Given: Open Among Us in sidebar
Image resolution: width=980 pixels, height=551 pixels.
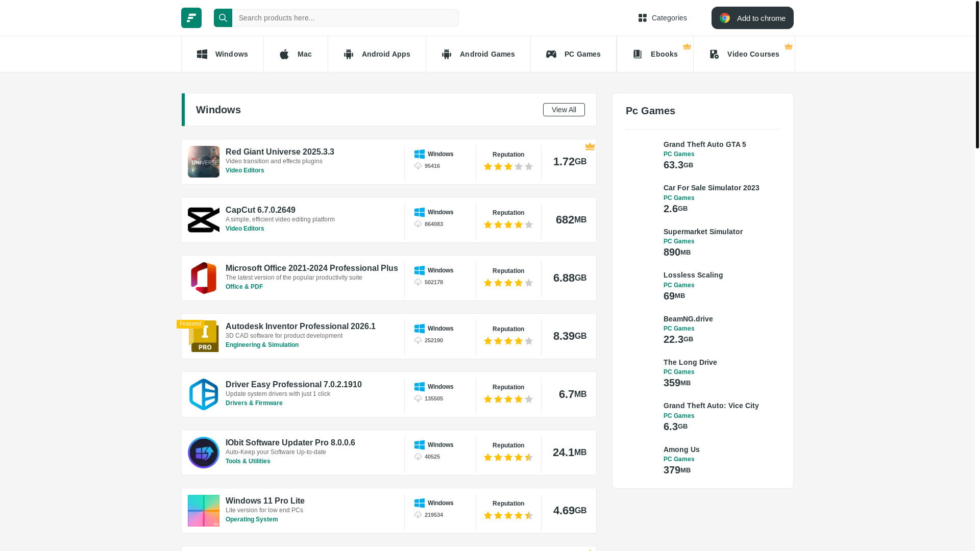Looking at the screenshot, I should click(x=681, y=449).
